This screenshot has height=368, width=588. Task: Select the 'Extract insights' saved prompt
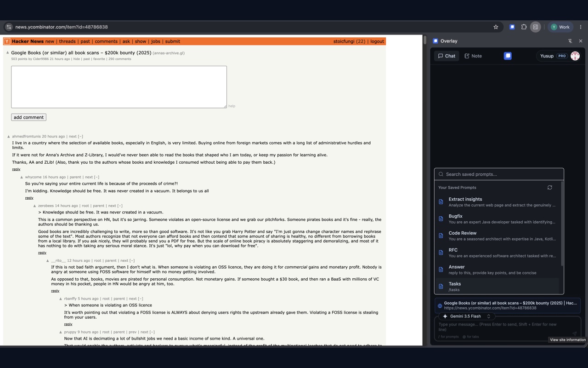pyautogui.click(x=498, y=202)
